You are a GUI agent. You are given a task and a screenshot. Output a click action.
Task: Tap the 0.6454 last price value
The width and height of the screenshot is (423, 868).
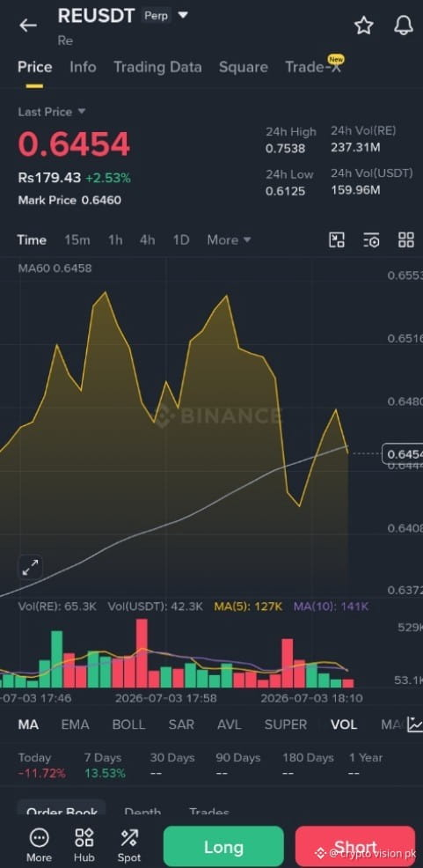pos(74,144)
